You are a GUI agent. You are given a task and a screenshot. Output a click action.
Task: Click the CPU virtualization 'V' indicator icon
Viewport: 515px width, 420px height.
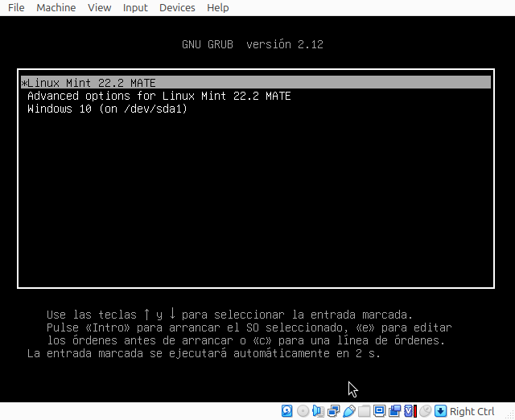410,411
